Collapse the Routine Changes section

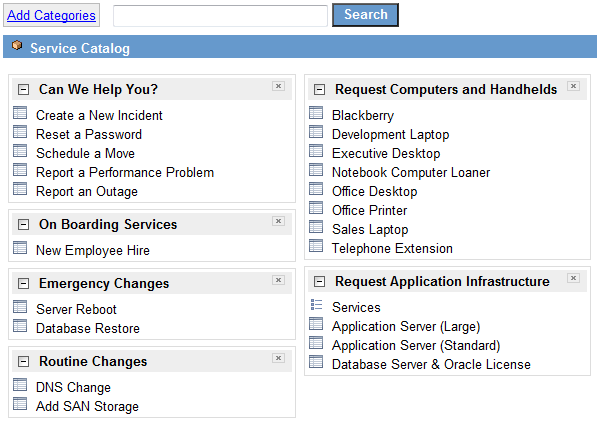tap(24, 361)
